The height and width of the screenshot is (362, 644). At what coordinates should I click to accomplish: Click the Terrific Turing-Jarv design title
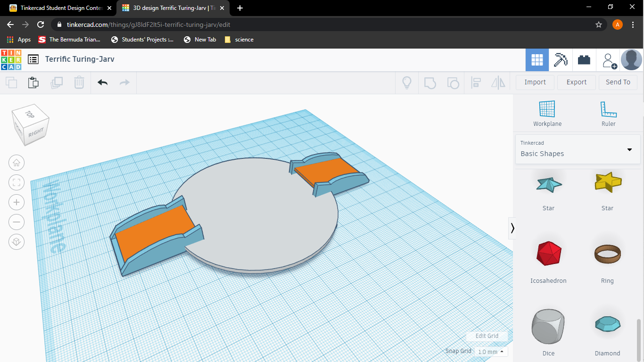click(x=80, y=59)
